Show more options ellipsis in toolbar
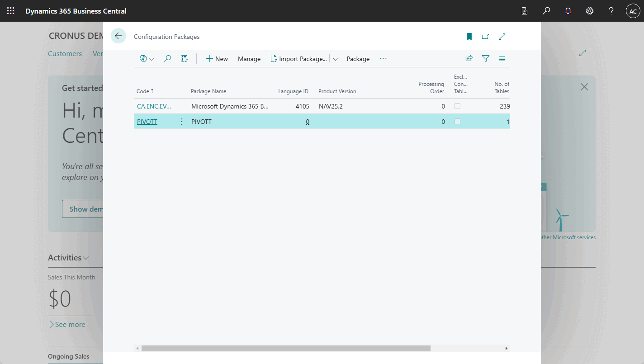Screen dimensions: 644x364 tap(384, 58)
